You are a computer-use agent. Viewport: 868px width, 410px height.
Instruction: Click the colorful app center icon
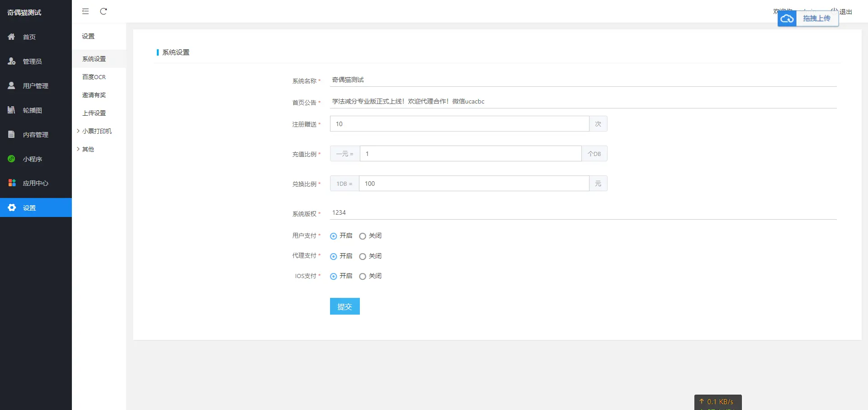pyautogui.click(x=12, y=183)
